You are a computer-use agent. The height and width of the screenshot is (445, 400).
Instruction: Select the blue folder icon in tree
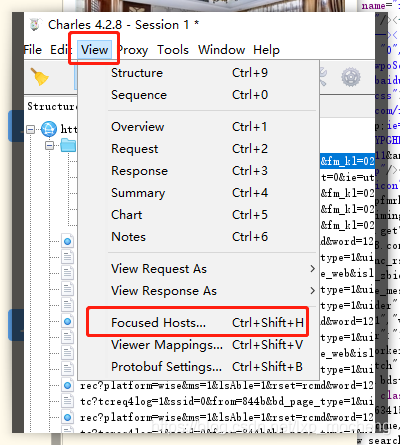coord(68,146)
